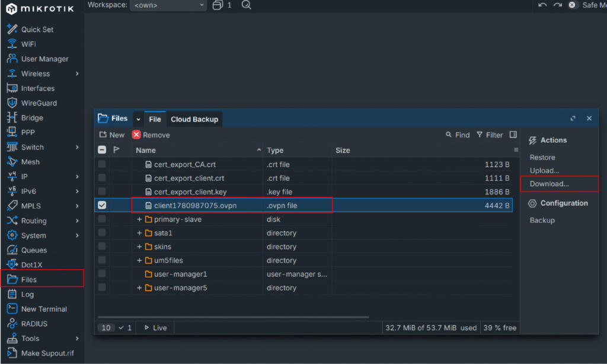Open the Bridge section

coord(32,118)
